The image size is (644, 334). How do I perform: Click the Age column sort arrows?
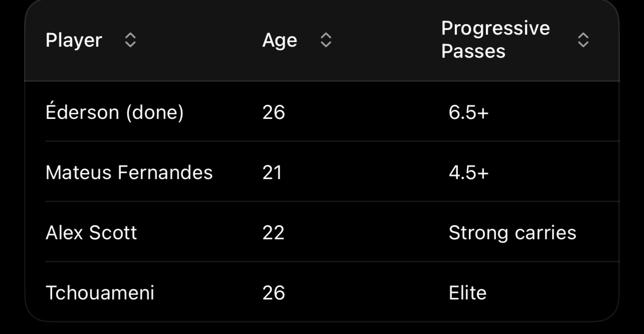(x=326, y=40)
